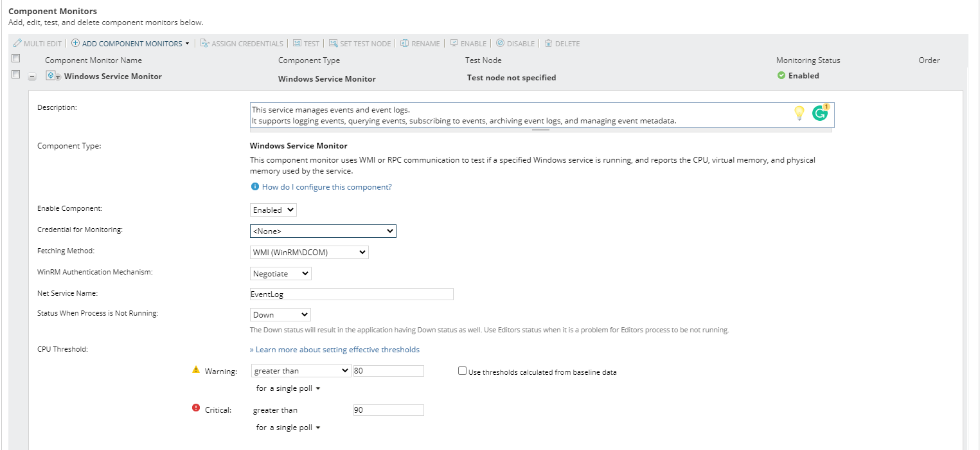Click the Enable toolbar item
The height and width of the screenshot is (450, 980).
(x=468, y=44)
